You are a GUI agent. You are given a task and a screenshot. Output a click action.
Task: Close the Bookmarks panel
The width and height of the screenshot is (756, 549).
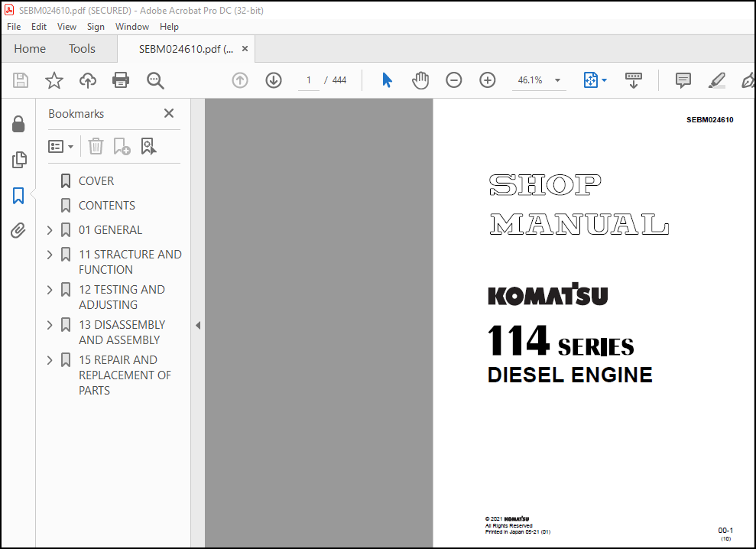169,113
